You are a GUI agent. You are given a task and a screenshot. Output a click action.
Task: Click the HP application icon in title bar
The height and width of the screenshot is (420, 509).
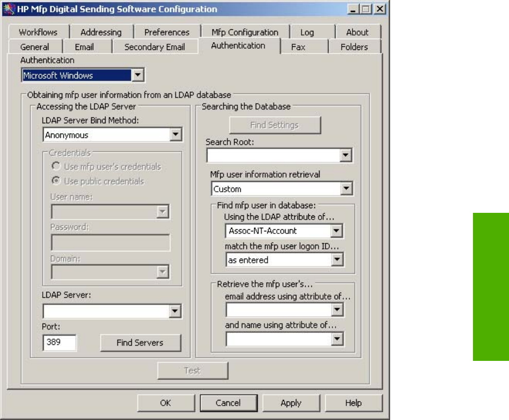pyautogui.click(x=9, y=9)
